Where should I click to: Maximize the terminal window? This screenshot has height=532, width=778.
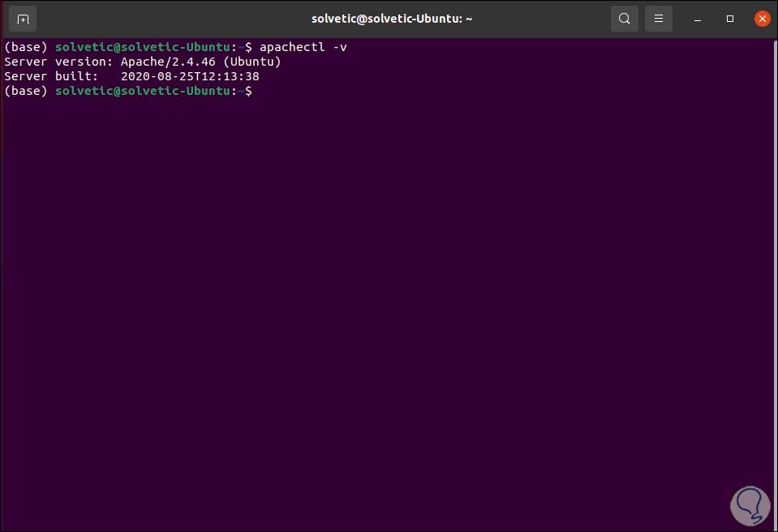pos(730,19)
